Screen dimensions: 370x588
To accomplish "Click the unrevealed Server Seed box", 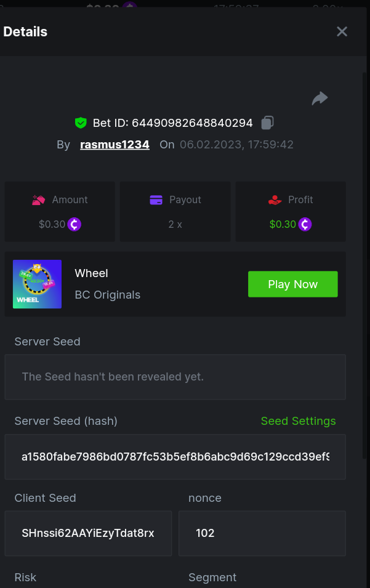I will [x=175, y=377].
